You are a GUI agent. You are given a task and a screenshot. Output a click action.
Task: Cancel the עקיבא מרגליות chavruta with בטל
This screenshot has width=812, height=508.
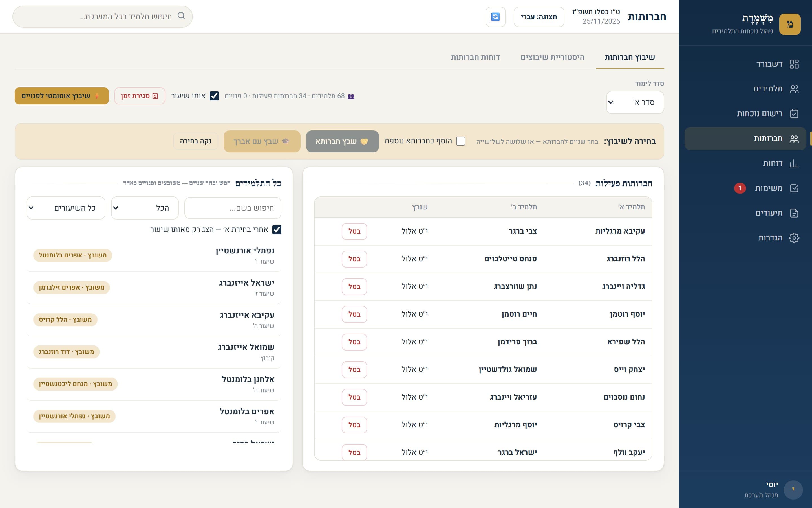[x=354, y=231]
